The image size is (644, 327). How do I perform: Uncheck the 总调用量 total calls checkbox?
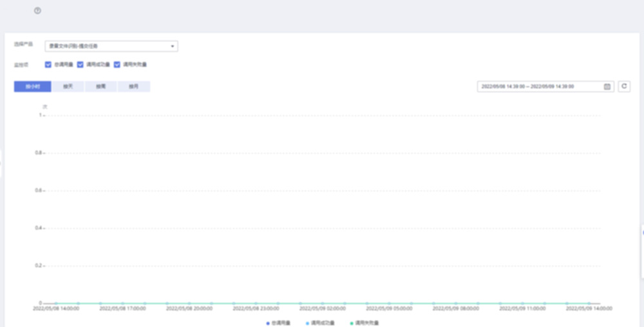coord(48,64)
